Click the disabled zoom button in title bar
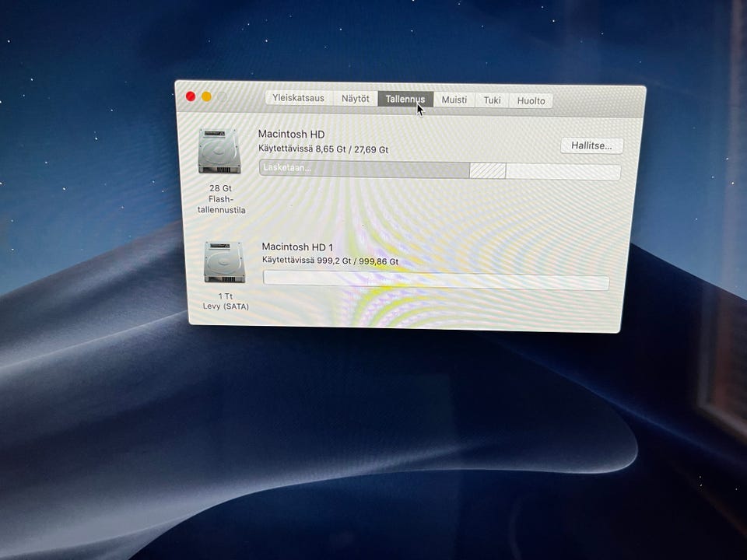 223,97
